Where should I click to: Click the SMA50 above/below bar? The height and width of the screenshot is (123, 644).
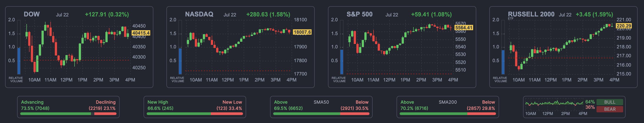click(321, 114)
